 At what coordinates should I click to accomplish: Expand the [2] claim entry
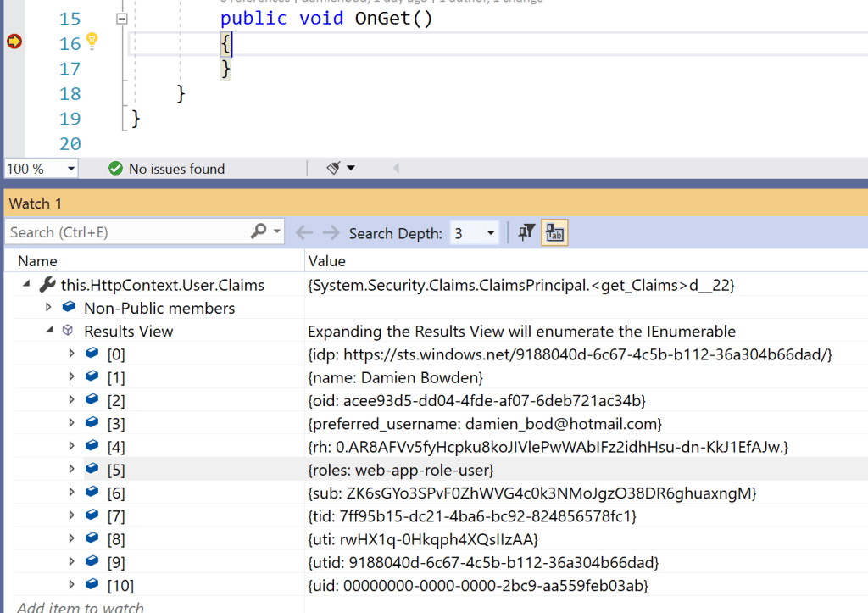pyautogui.click(x=71, y=399)
